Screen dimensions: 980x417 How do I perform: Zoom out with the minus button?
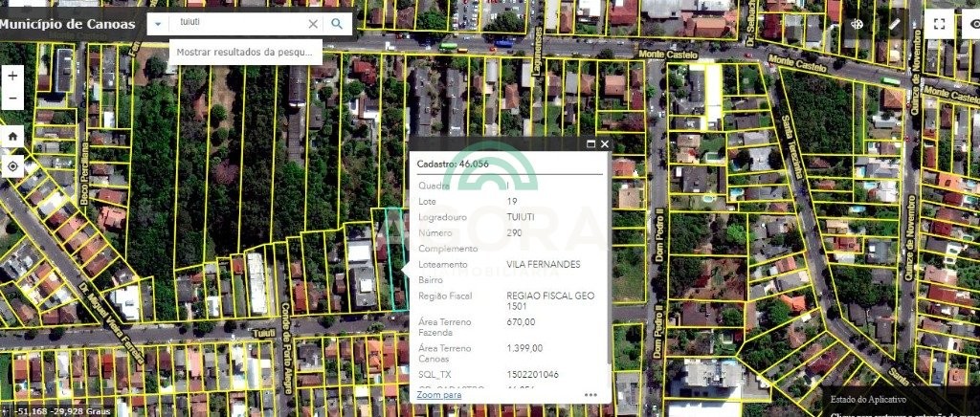click(x=12, y=99)
